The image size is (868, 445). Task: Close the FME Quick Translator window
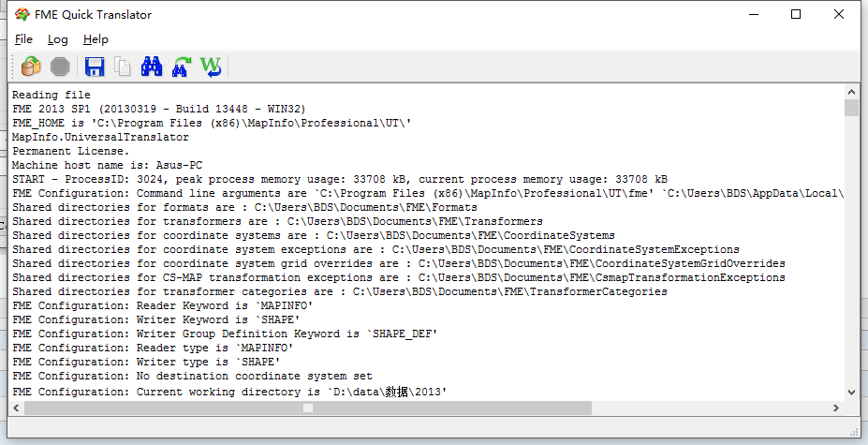pyautogui.click(x=839, y=14)
